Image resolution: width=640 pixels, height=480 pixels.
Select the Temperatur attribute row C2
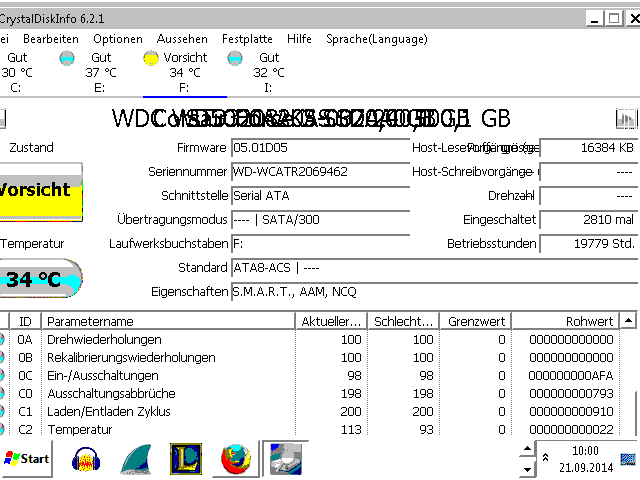click(x=309, y=429)
